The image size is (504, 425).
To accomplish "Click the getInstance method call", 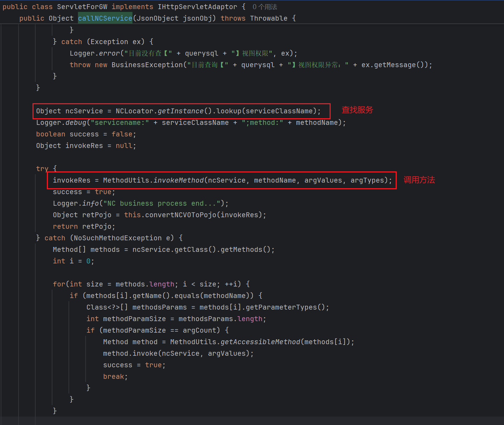I will 180,111.
